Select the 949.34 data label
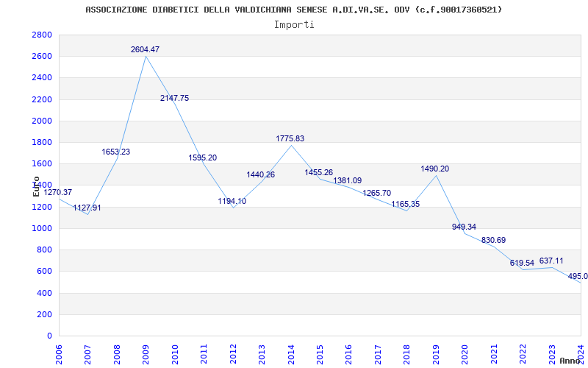588x368 pixels. point(464,227)
